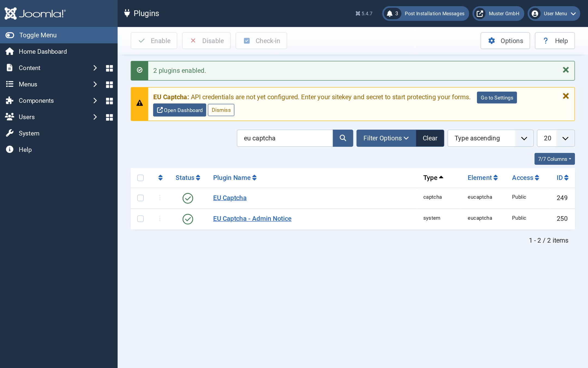
Task: Expand the Filter Options dropdown
Action: click(386, 138)
